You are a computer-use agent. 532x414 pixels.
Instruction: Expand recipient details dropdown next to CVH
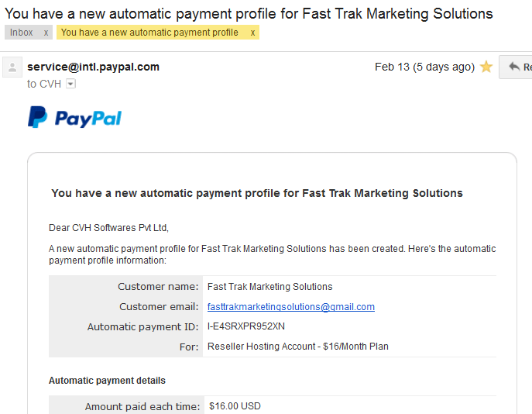point(70,84)
